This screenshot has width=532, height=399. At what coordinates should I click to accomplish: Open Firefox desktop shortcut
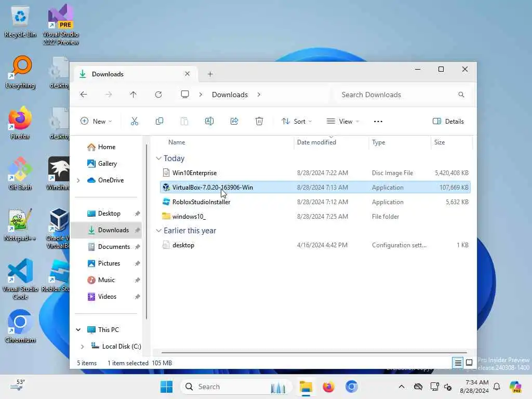pos(20,123)
